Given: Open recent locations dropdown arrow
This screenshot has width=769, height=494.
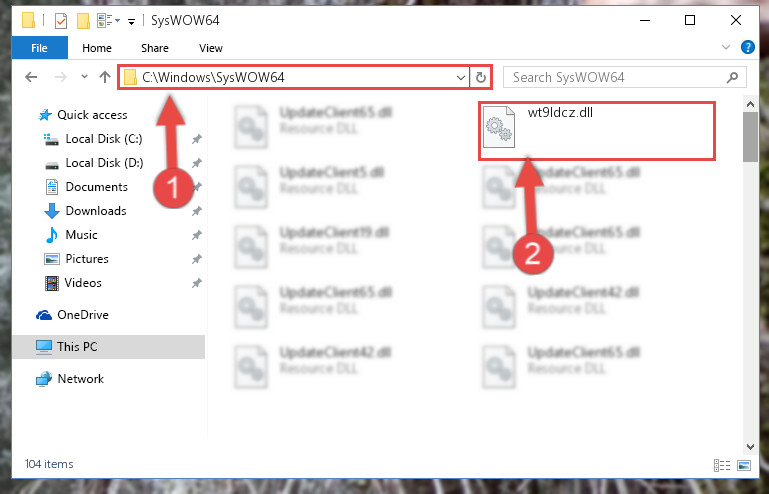Looking at the screenshot, I should click(84, 77).
